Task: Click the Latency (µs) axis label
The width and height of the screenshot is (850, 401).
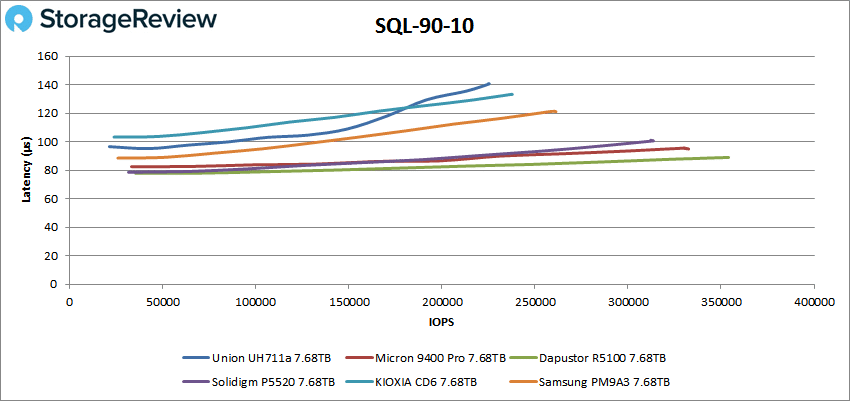Action: point(25,170)
